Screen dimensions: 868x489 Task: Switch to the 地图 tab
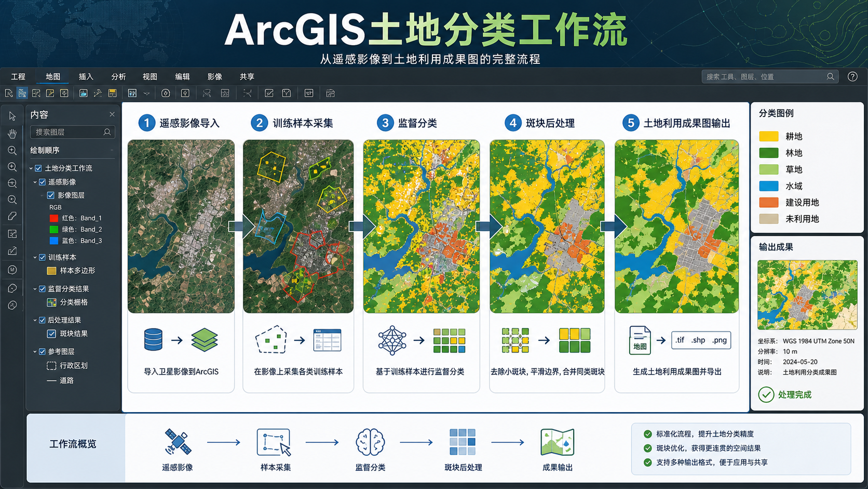click(53, 76)
